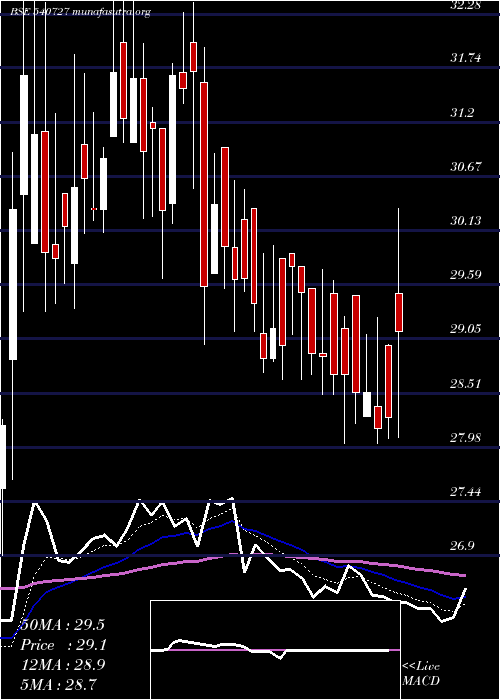Image resolution: width=500 pixels, height=700 pixels.
Task: Click the 5MA : 28.7 legend text
Action: (x=58, y=684)
